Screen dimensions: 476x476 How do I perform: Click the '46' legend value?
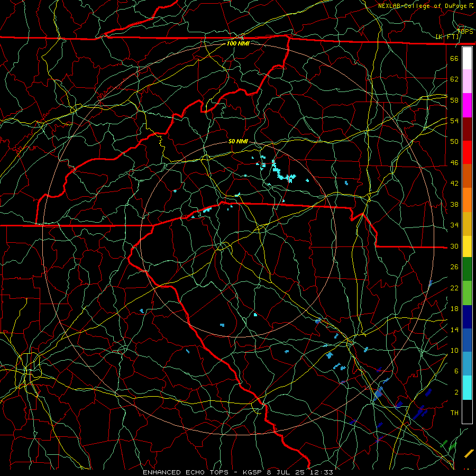(x=454, y=163)
